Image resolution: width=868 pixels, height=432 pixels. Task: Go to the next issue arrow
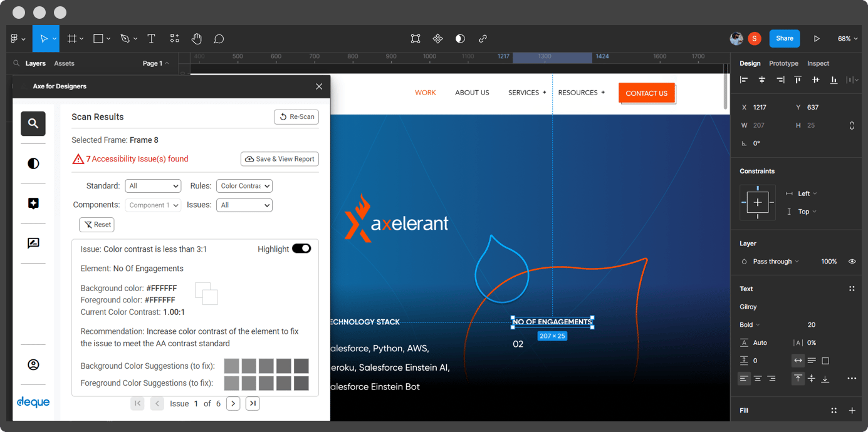click(233, 404)
